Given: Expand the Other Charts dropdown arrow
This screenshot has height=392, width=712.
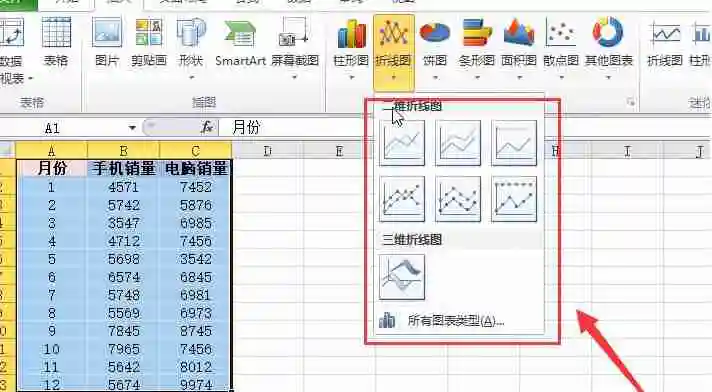Looking at the screenshot, I should tap(608, 78).
